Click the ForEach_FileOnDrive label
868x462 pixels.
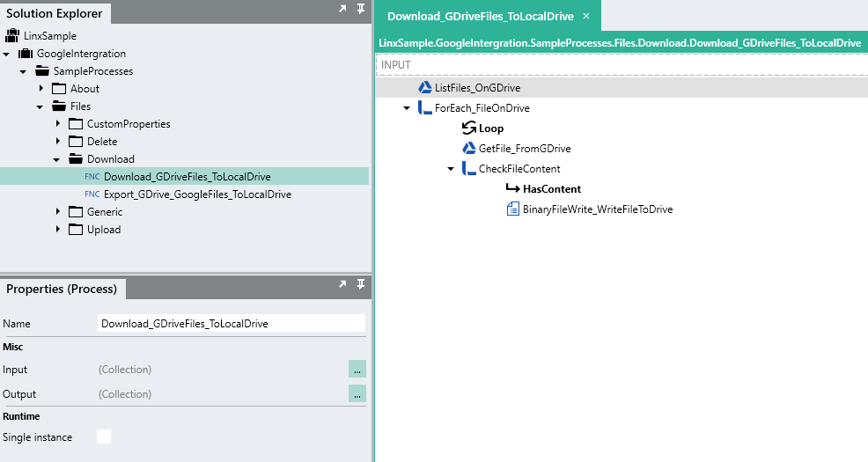[x=482, y=108]
